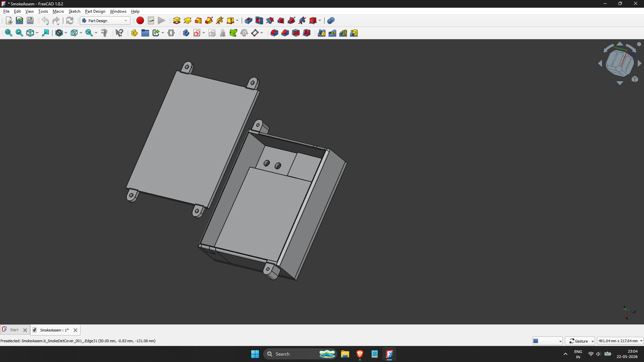Apply the Chamfer tool
The image size is (644, 362).
pyautogui.click(x=285, y=33)
